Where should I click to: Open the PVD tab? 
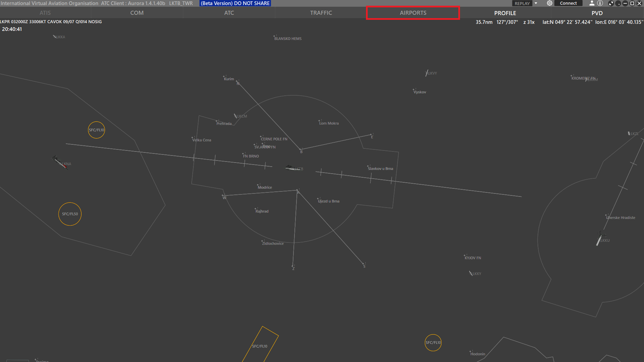point(597,13)
